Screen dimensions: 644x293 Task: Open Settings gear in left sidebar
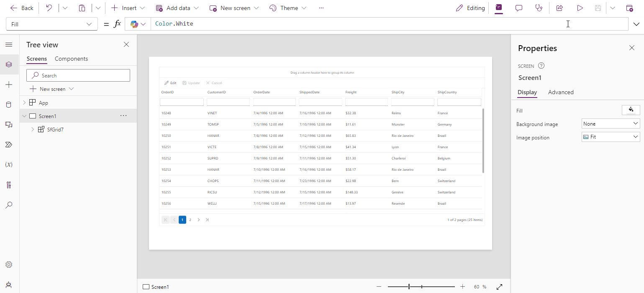point(9,265)
